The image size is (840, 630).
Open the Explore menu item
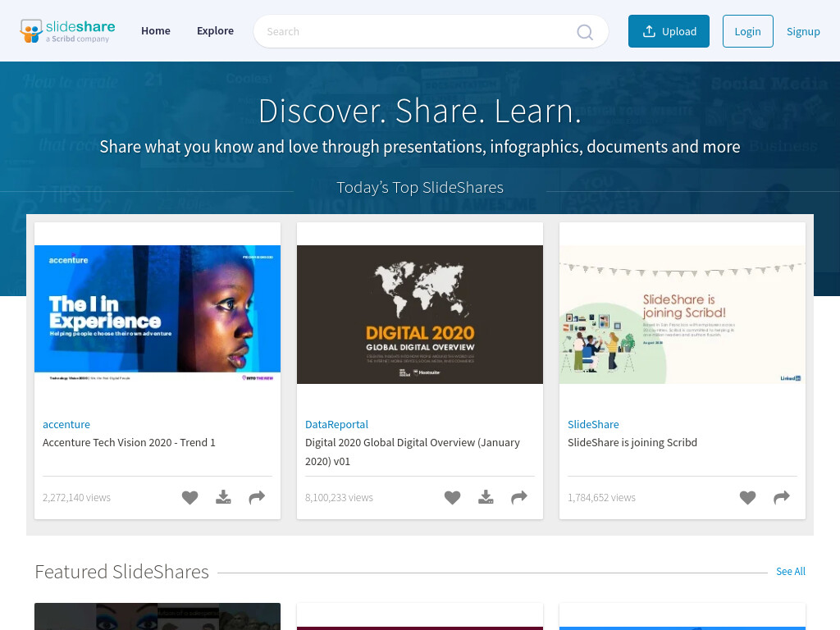216,31
